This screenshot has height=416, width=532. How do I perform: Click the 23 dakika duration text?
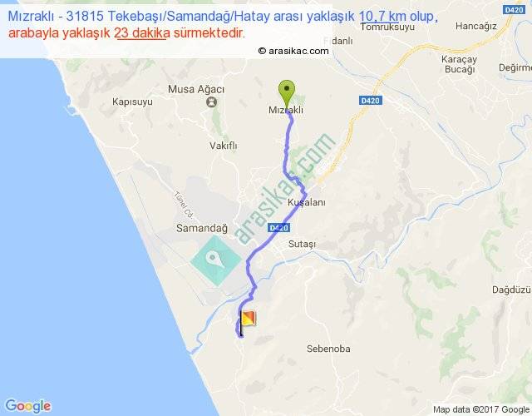click(x=142, y=33)
